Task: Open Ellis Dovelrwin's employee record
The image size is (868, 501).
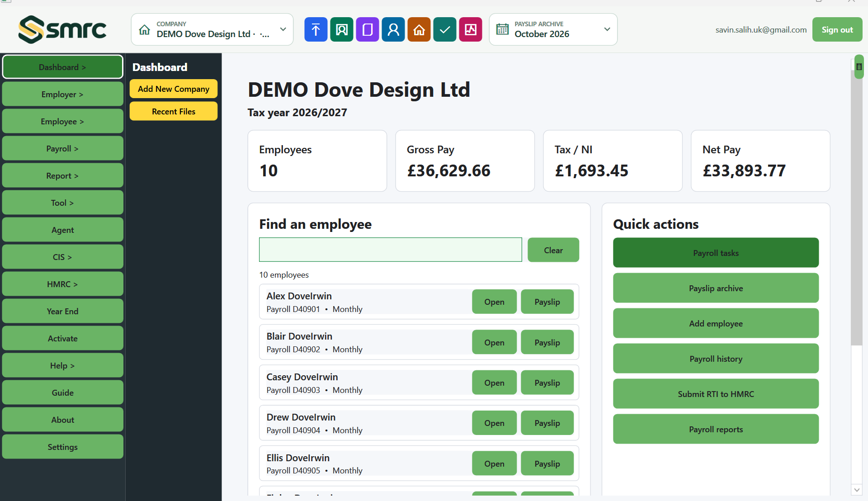Action: [x=494, y=463]
